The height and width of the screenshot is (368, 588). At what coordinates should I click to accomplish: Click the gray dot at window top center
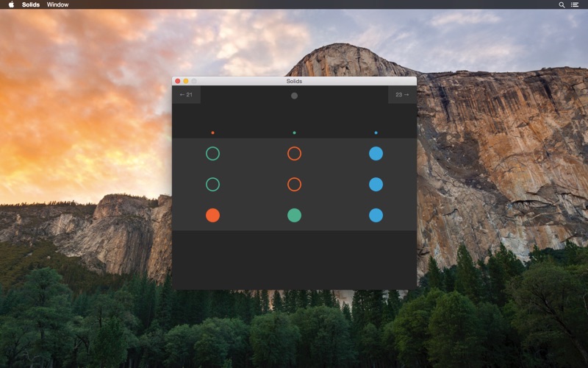click(x=295, y=96)
